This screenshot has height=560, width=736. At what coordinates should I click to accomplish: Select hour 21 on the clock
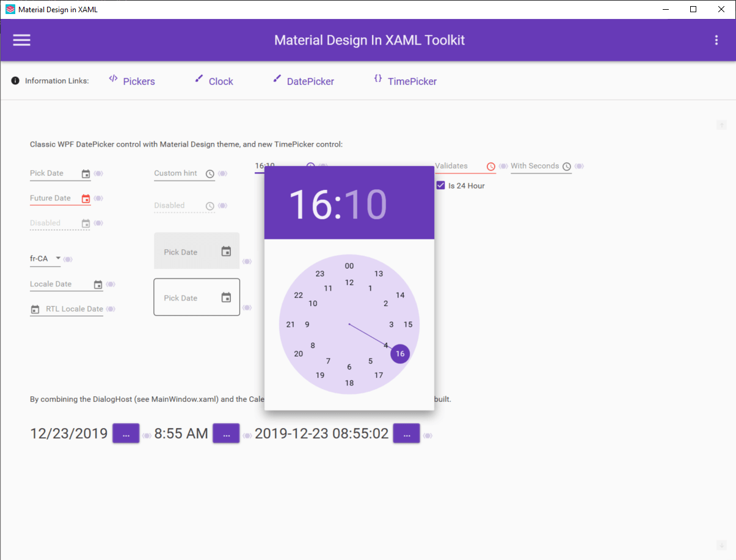tap(291, 324)
